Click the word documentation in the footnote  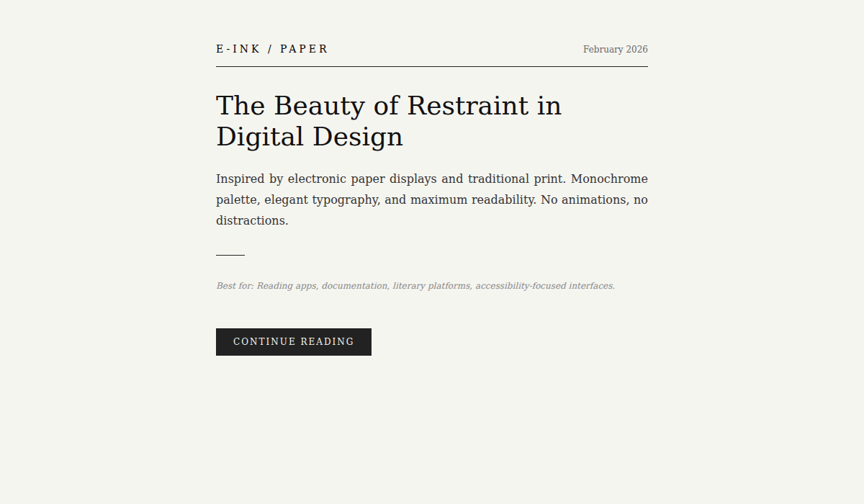coord(354,285)
